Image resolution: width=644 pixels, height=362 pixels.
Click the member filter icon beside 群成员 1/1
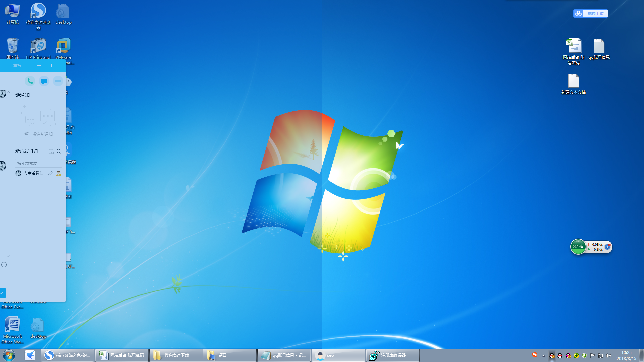click(x=51, y=152)
